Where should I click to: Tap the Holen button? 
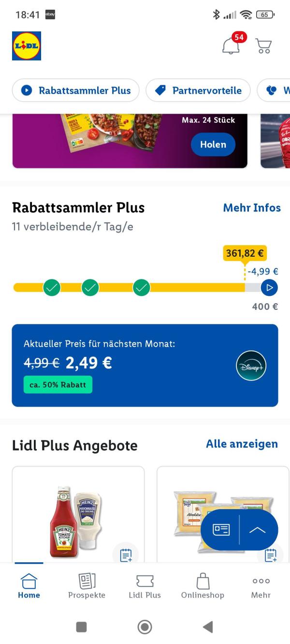tap(213, 144)
